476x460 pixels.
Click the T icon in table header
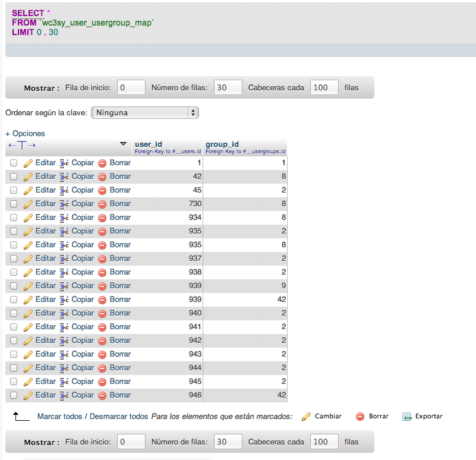point(22,145)
